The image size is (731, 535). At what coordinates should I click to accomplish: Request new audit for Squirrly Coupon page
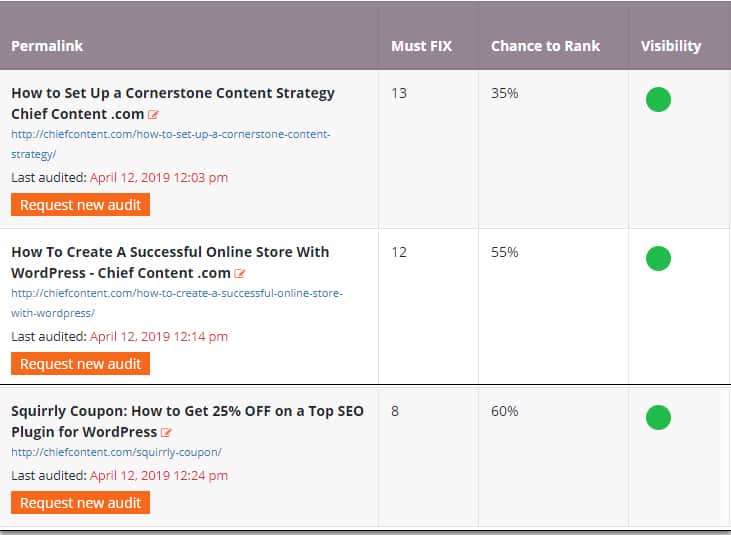81,503
